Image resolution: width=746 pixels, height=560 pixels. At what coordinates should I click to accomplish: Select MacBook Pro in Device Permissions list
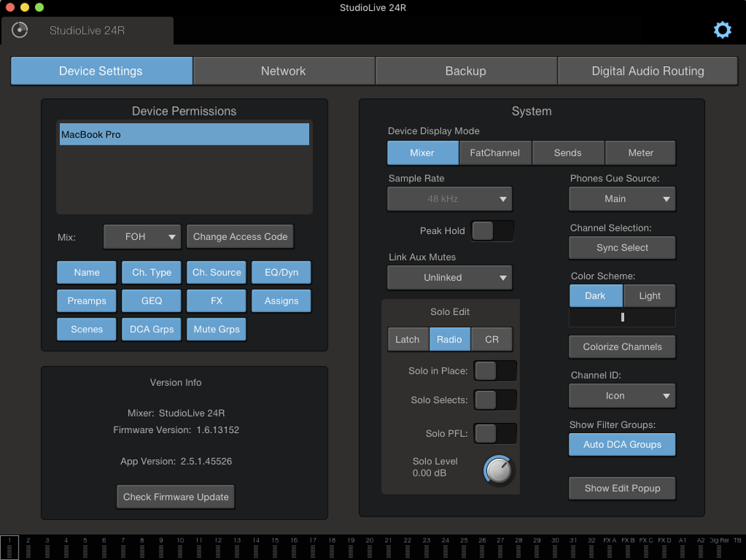[185, 135]
